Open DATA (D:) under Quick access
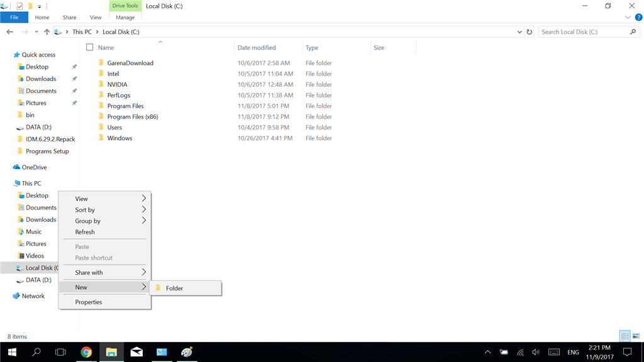Viewport: 644px width, 362px height. coord(38,127)
